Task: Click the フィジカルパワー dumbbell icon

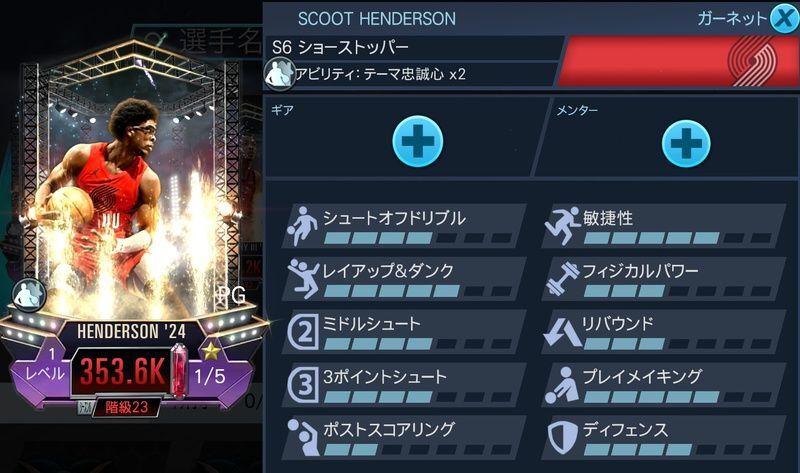Action: point(563,279)
